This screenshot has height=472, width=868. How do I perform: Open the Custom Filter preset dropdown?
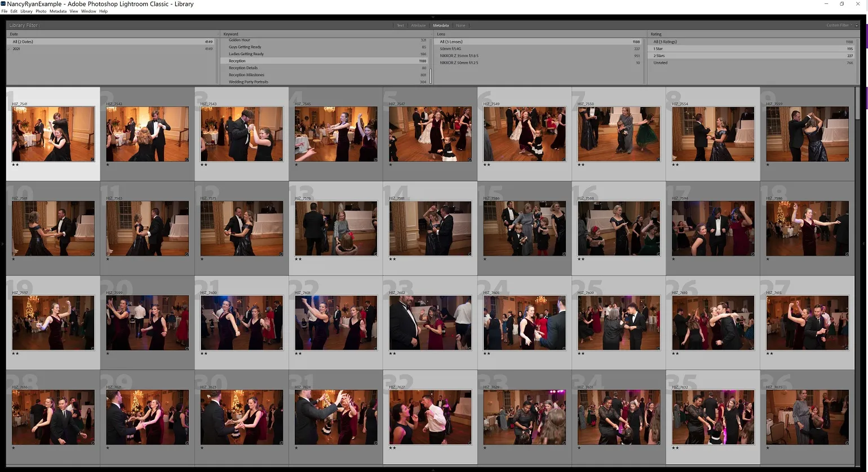839,25
